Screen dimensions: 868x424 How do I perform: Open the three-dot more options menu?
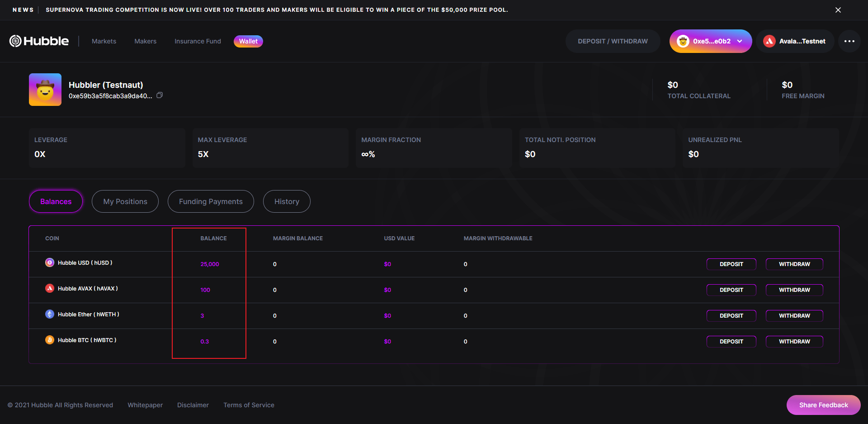tap(849, 41)
